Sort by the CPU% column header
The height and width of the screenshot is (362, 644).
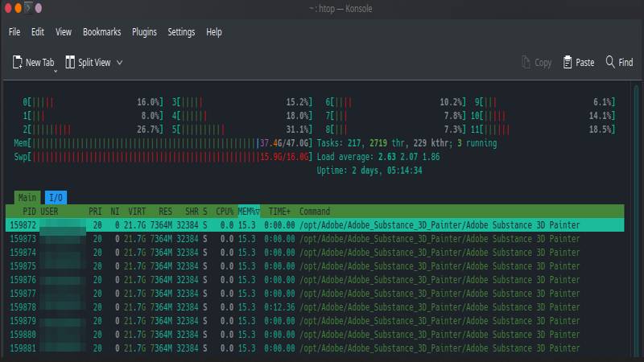click(x=224, y=212)
